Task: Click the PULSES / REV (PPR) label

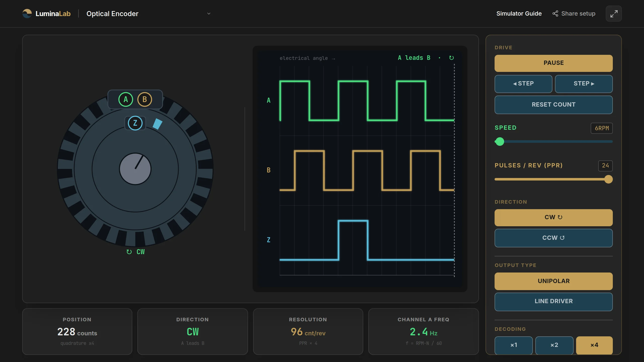Action: tap(529, 166)
